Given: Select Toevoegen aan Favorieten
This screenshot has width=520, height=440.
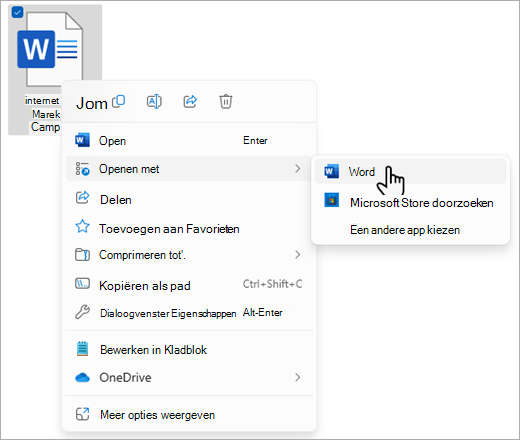Looking at the screenshot, I should point(189,229).
